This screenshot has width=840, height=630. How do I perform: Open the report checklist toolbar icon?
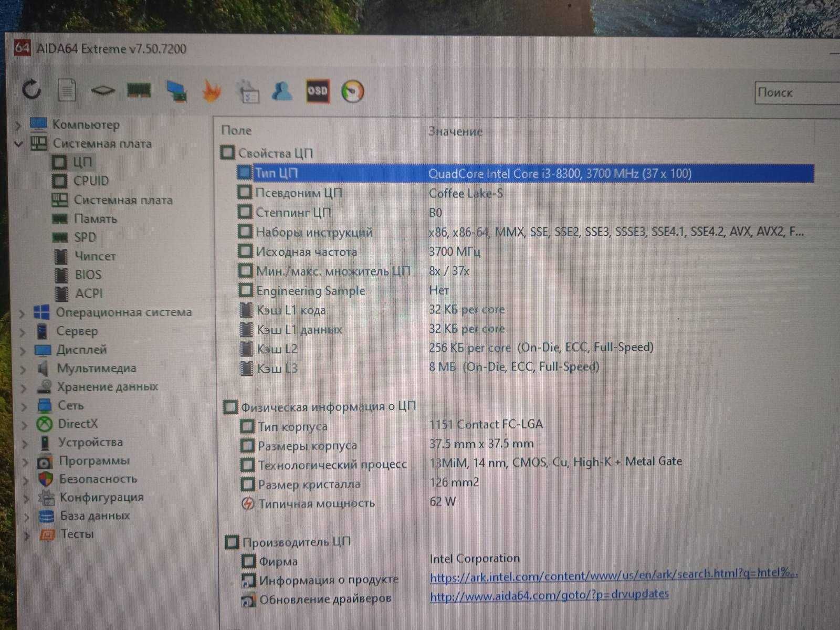click(247, 91)
